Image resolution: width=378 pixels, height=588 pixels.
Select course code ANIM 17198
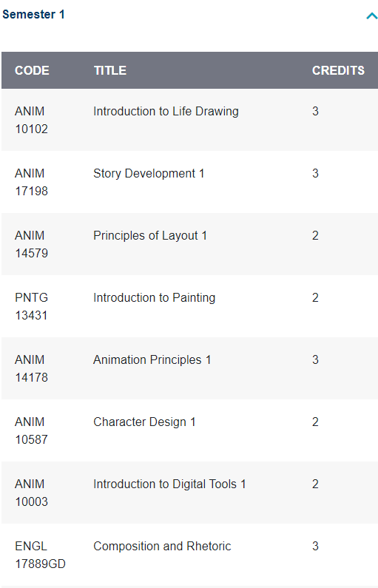[x=32, y=182]
